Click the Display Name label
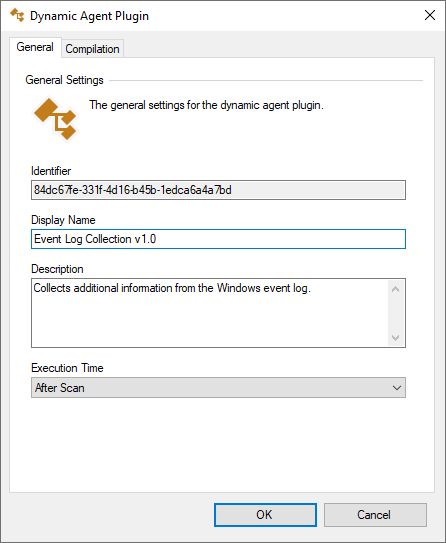 coord(63,220)
